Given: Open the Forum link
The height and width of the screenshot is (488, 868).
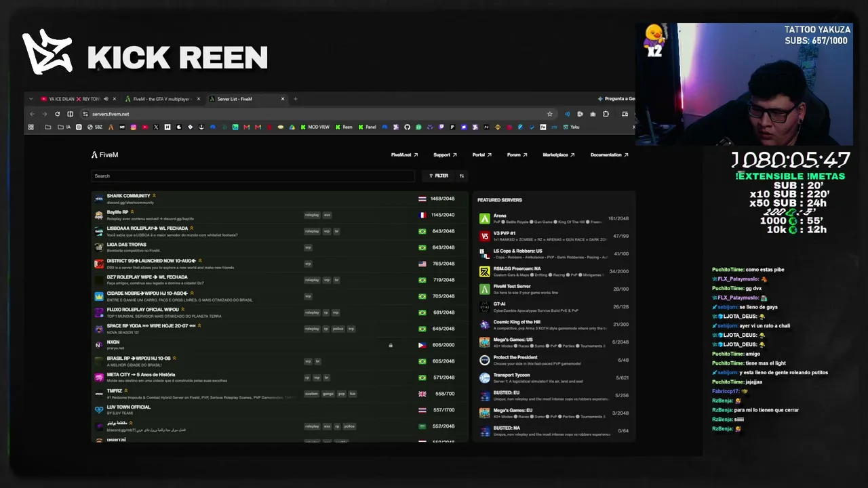Looking at the screenshot, I should click(517, 155).
